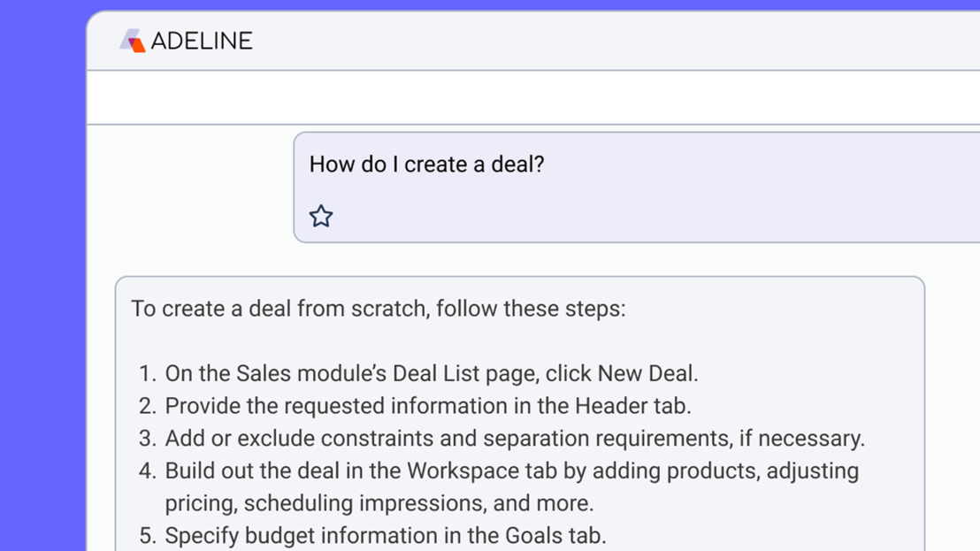
Task: Click the blank white bar below the header
Action: click(531, 97)
